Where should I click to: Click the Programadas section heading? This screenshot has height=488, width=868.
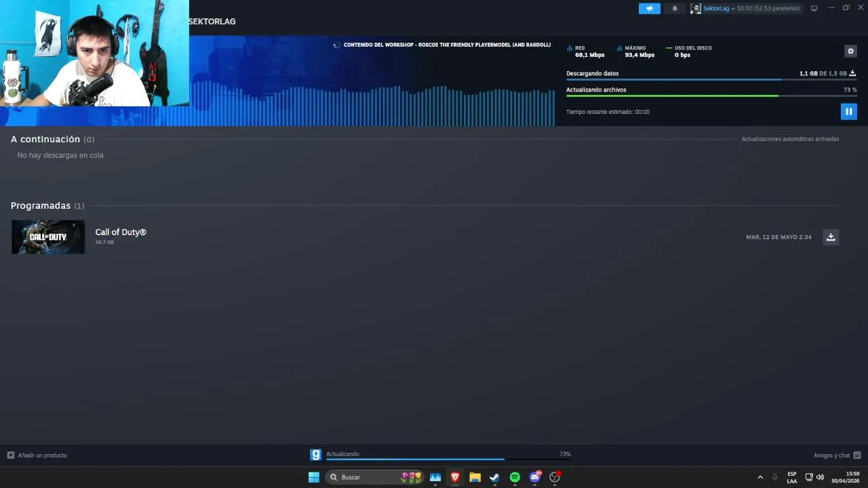[41, 205]
